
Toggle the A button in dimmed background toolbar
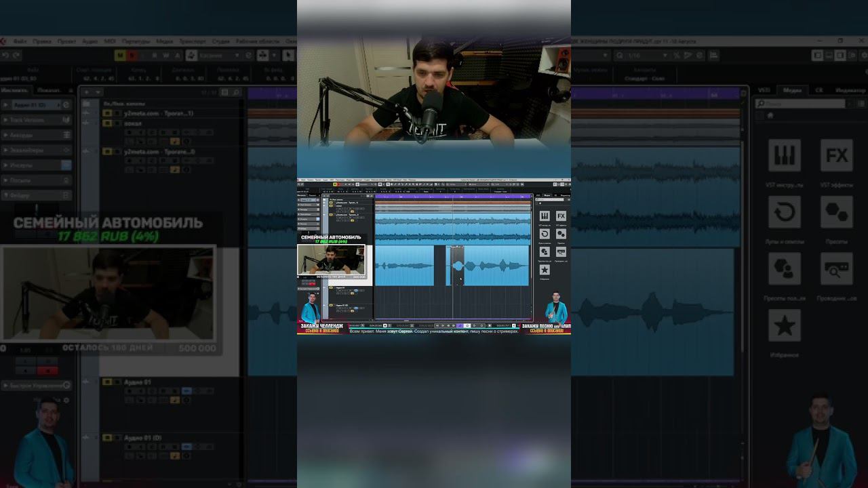178,55
